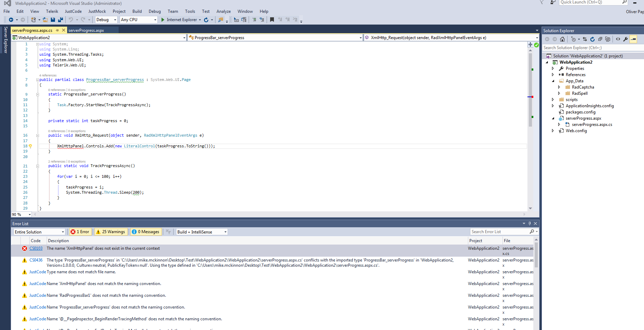Open the Any CPU platform dropdown

tap(139, 20)
